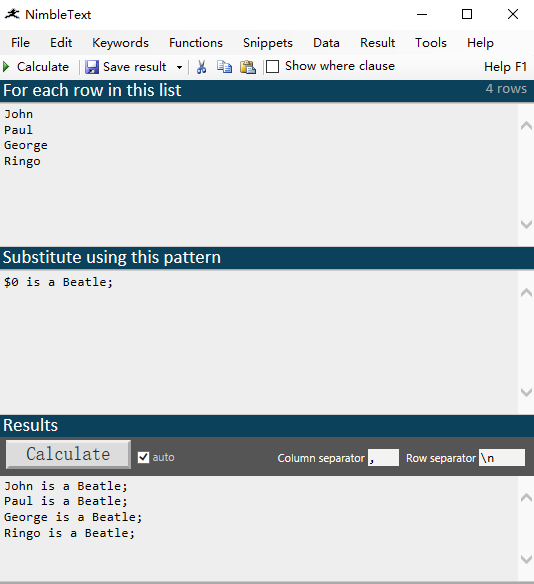Click the Save result floppy icon
Image resolution: width=534 pixels, height=584 pixels.
pos(92,67)
